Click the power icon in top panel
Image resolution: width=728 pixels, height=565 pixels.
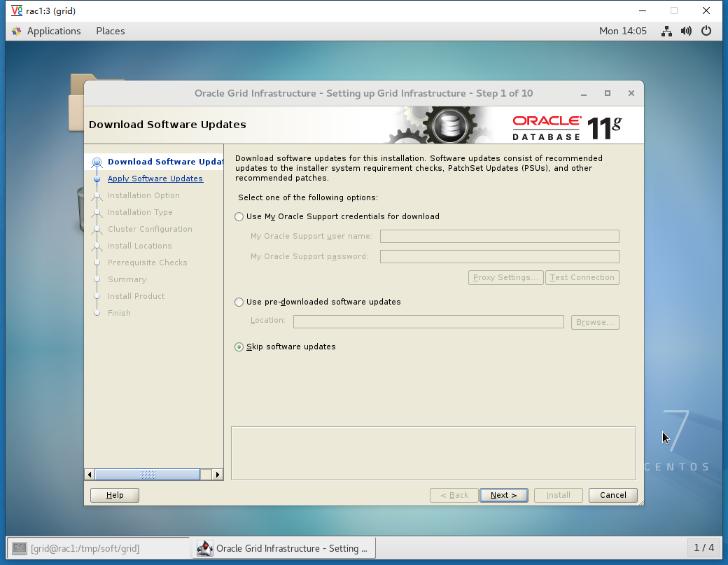tap(706, 31)
